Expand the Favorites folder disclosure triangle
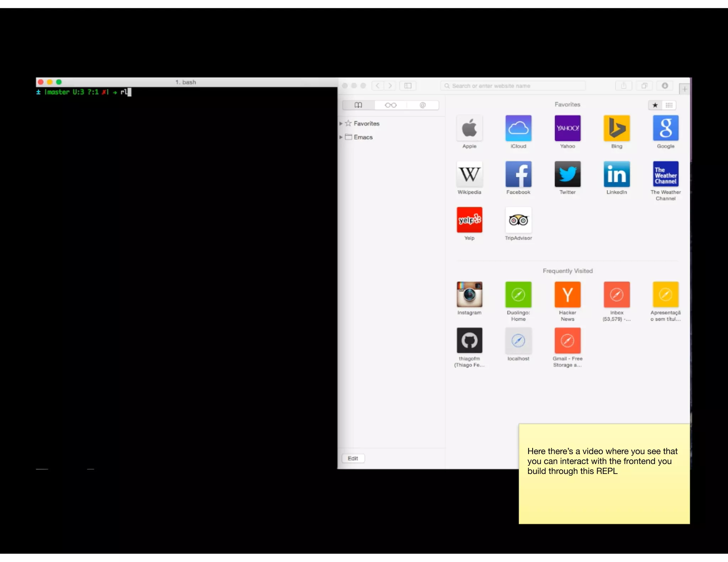Image resolution: width=728 pixels, height=562 pixels. click(341, 124)
